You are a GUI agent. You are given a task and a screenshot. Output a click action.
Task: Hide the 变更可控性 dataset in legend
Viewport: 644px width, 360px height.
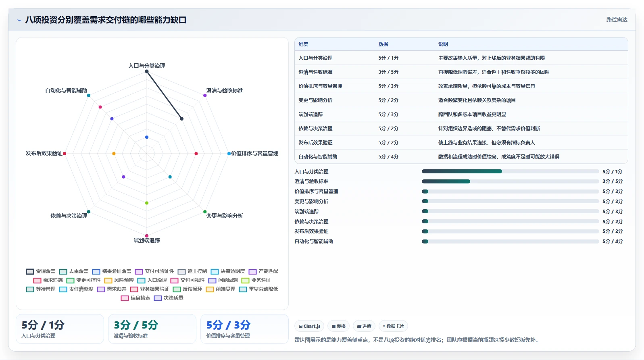click(x=83, y=280)
